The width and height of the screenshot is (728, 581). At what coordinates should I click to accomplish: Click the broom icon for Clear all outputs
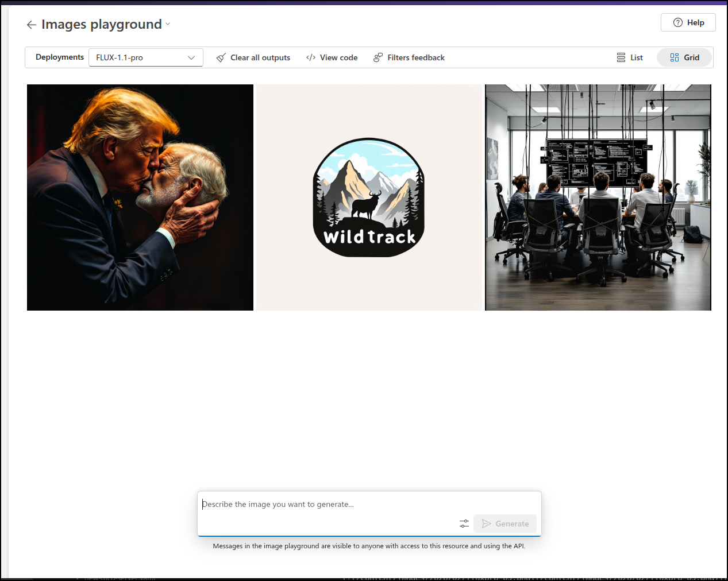[x=221, y=58]
